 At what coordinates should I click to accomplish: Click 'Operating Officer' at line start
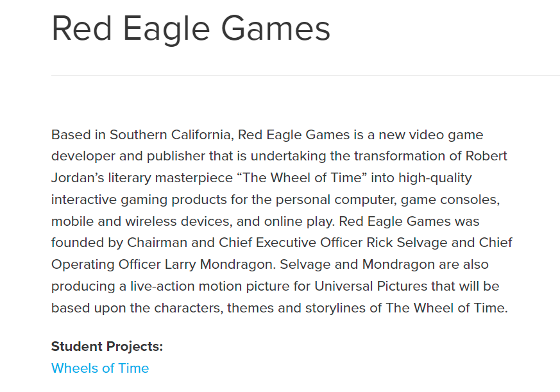[106, 265]
